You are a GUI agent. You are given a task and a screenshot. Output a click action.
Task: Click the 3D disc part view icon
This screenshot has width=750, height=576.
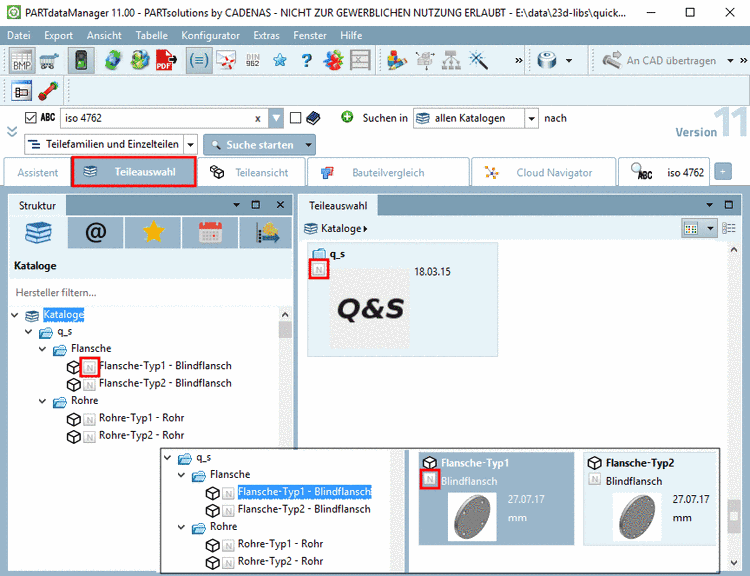tap(547, 61)
